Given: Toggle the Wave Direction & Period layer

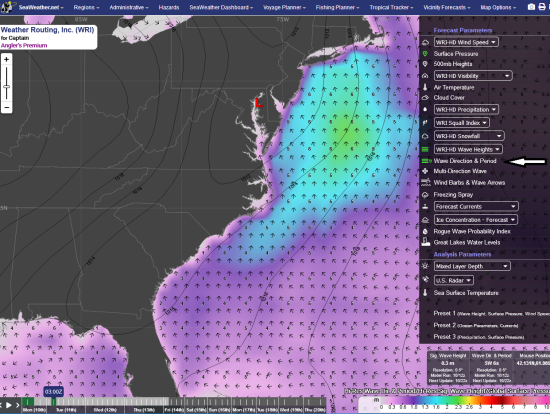Looking at the screenshot, I should tap(465, 161).
